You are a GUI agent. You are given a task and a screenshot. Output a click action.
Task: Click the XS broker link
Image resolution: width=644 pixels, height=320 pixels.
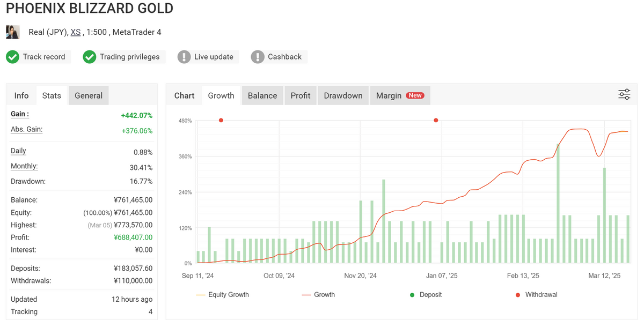[76, 32]
